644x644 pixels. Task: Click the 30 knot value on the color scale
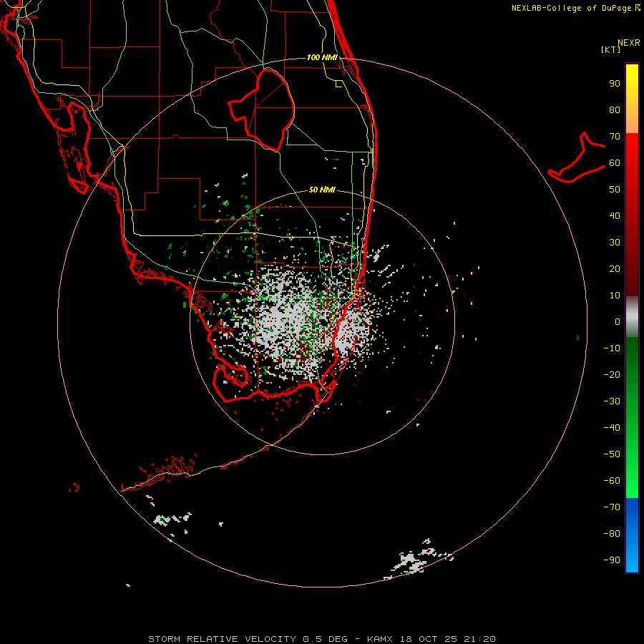(x=615, y=243)
